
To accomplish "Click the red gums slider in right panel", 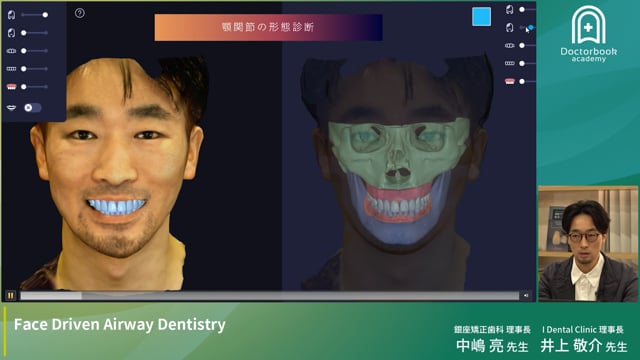I will [527, 81].
